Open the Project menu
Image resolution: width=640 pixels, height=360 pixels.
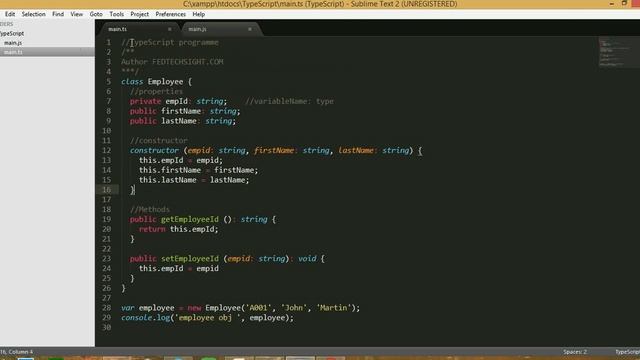click(x=140, y=14)
